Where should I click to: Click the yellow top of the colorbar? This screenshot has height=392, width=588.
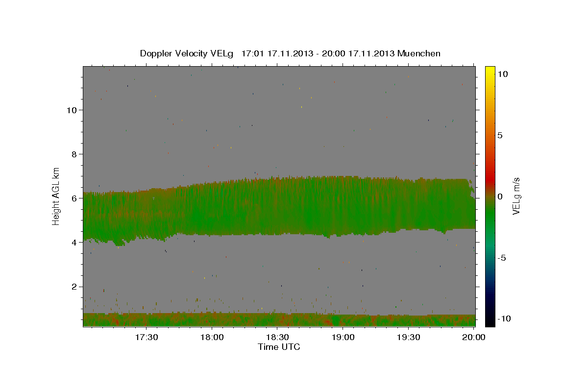click(490, 71)
